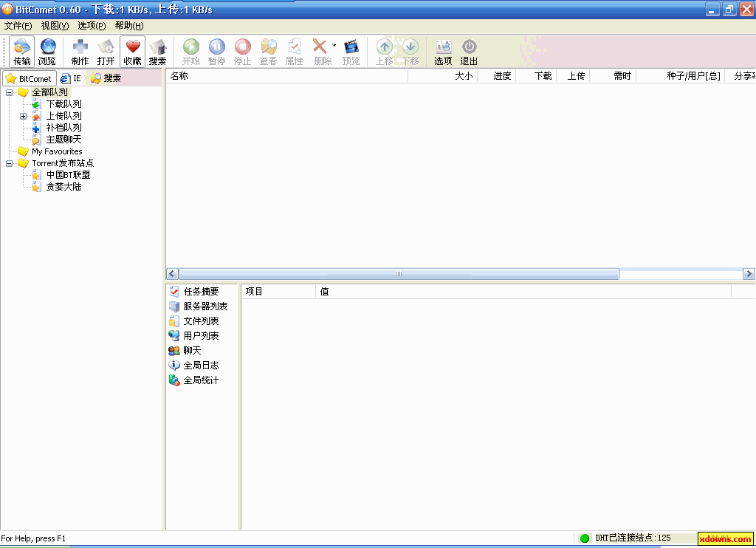This screenshot has height=548, width=756.
Task: Collapse the 全部队列 tree node
Action: [9, 92]
